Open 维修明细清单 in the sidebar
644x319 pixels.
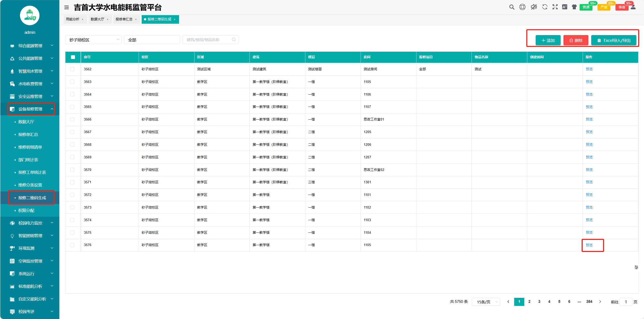30,147
